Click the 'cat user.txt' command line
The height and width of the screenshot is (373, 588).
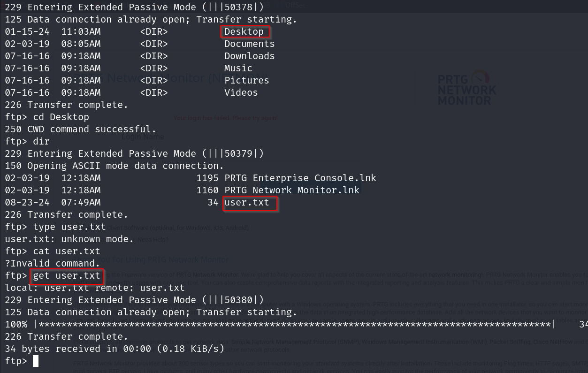coord(67,251)
